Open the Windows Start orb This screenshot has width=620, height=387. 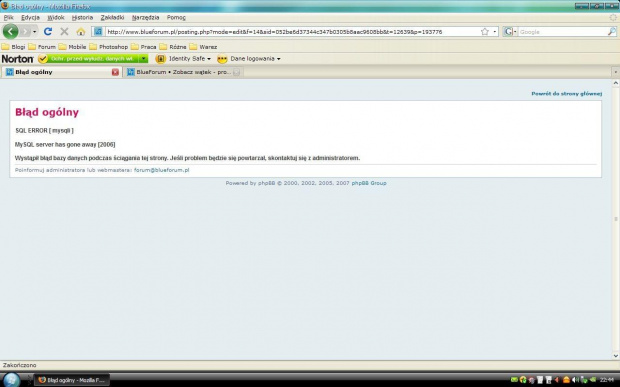[11, 379]
